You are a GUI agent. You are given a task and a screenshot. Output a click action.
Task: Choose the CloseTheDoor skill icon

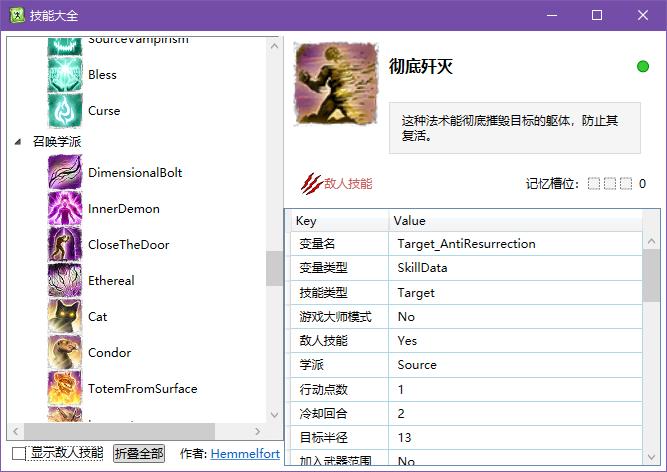(65, 245)
